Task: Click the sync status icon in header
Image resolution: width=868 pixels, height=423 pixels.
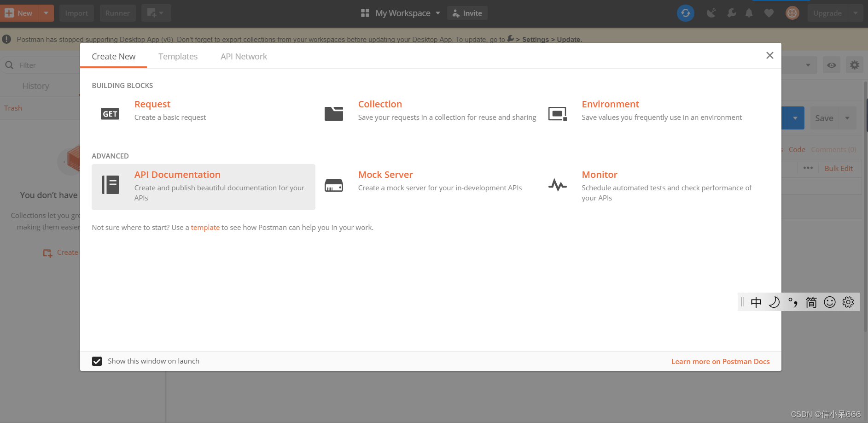Action: (x=685, y=13)
